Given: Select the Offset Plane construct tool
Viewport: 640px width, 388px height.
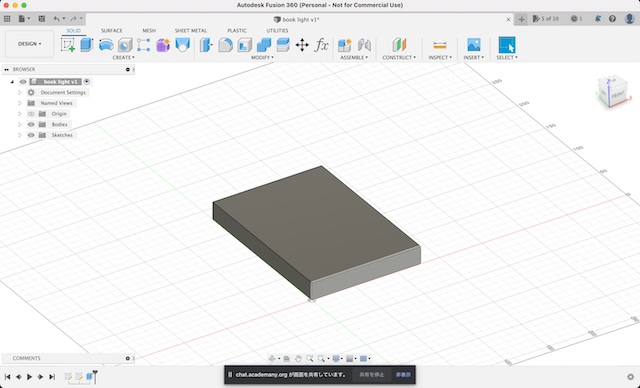Looking at the screenshot, I should click(x=399, y=45).
